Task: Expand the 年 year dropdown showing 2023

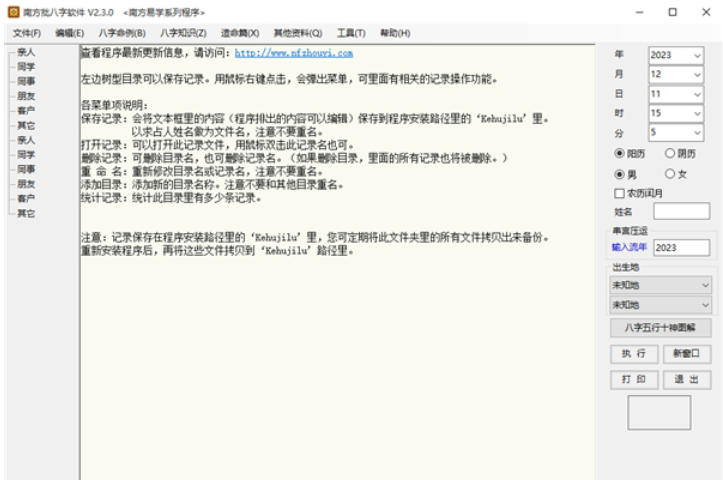Action: click(697, 55)
